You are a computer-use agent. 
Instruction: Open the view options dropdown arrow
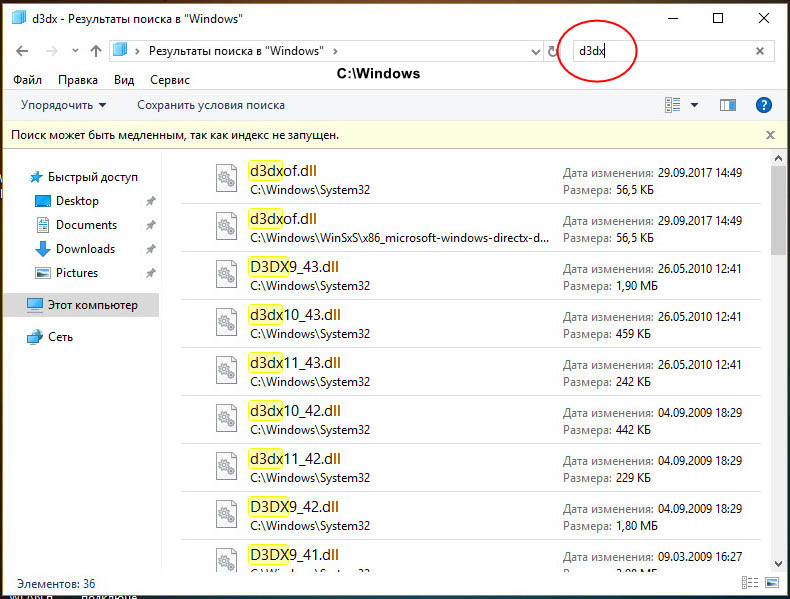[x=694, y=105]
